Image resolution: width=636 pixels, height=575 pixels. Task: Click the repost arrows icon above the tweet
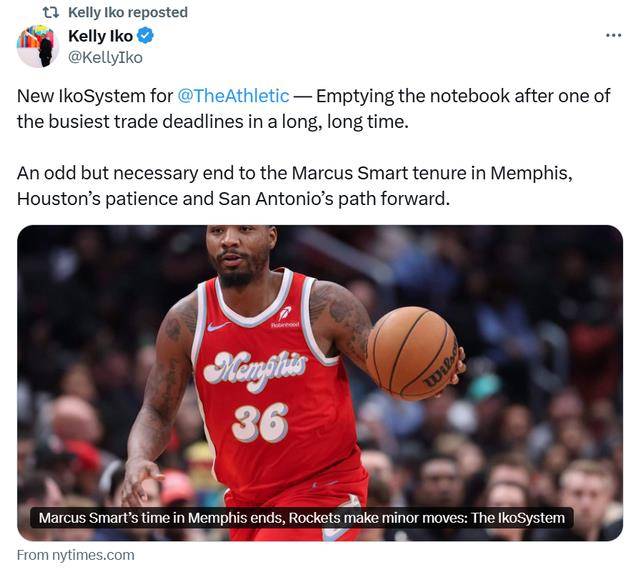click(51, 13)
